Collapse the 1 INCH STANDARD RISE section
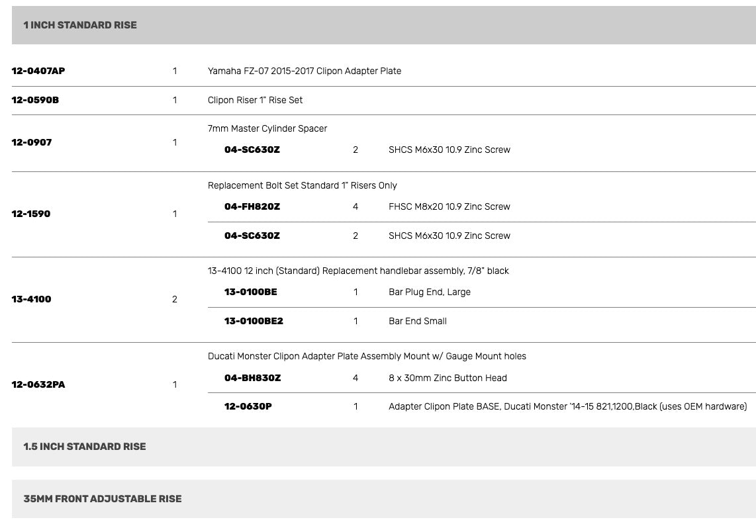756x532 pixels. click(x=384, y=25)
